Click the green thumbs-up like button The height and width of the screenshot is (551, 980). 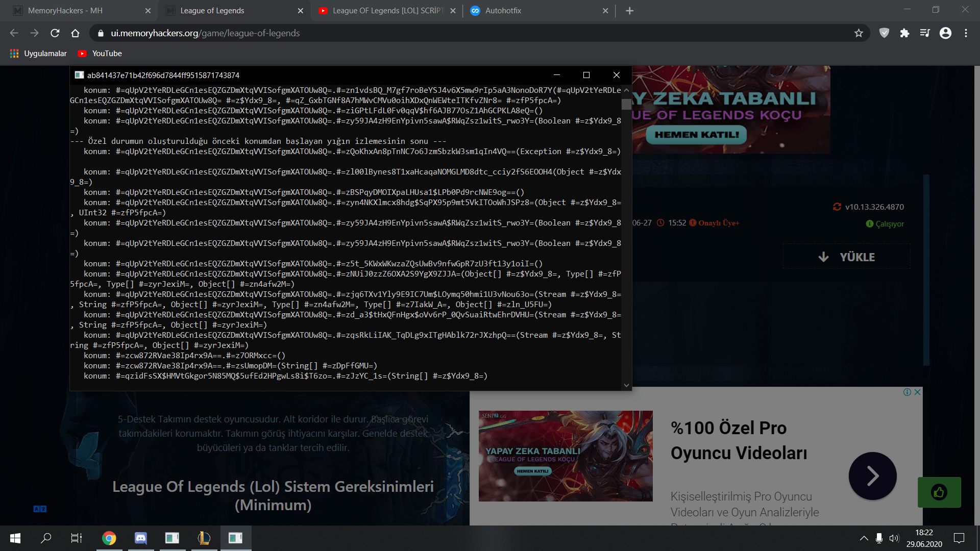point(939,492)
